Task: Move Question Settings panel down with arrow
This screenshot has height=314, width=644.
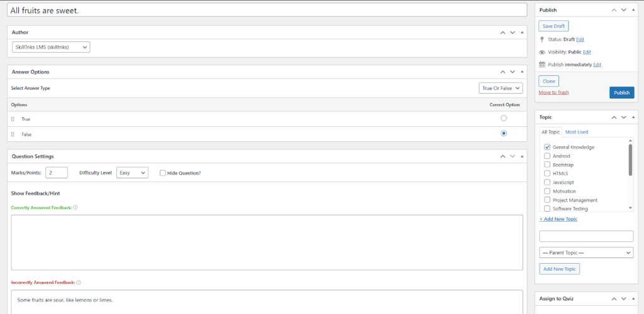Action: point(513,156)
